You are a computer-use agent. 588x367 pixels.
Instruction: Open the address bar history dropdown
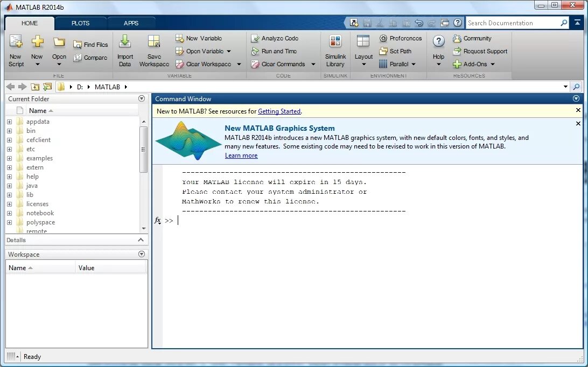tap(565, 87)
